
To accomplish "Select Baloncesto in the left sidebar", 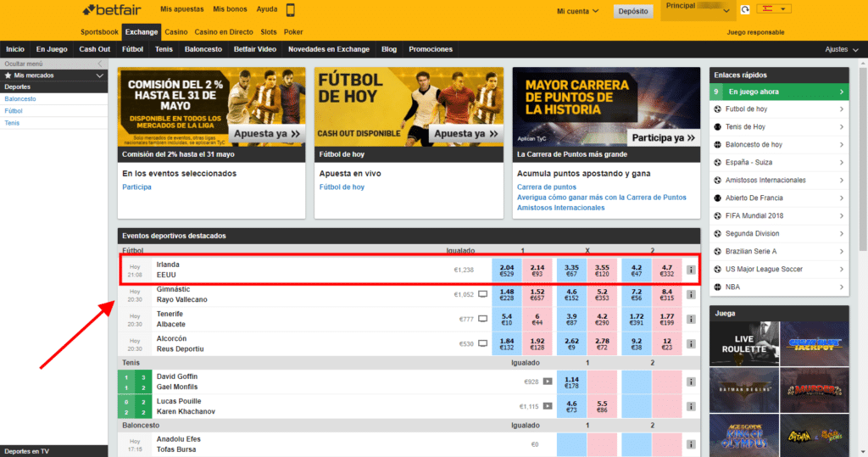I will point(20,98).
